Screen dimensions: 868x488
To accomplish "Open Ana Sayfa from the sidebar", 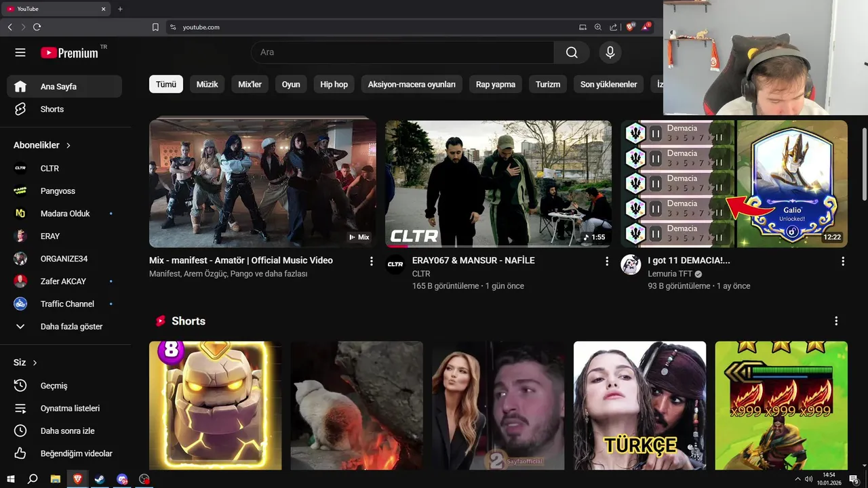I will coord(64,87).
